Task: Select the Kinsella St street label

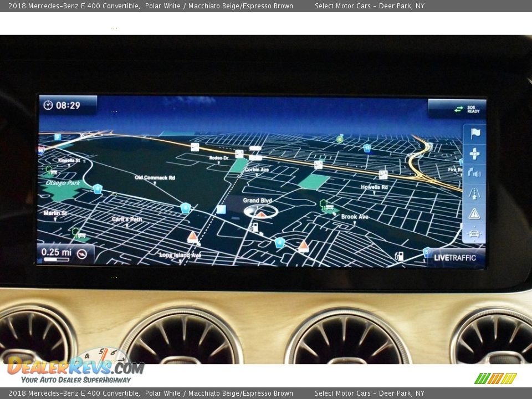Action: (69, 160)
